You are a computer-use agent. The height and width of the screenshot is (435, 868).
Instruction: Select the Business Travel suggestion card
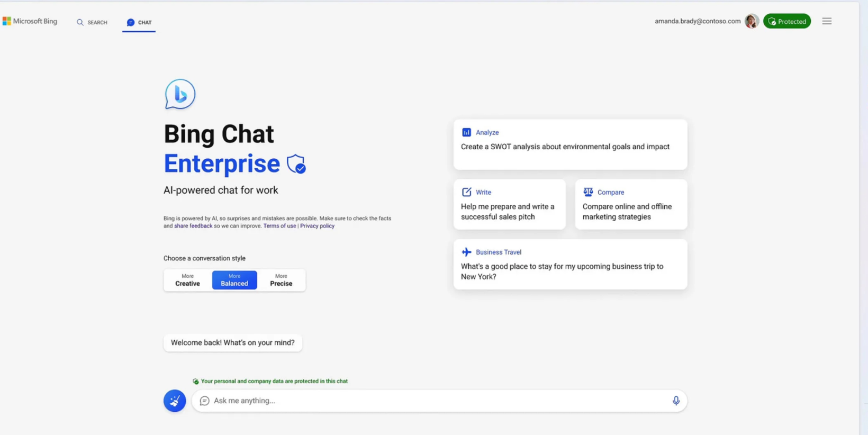click(x=570, y=264)
